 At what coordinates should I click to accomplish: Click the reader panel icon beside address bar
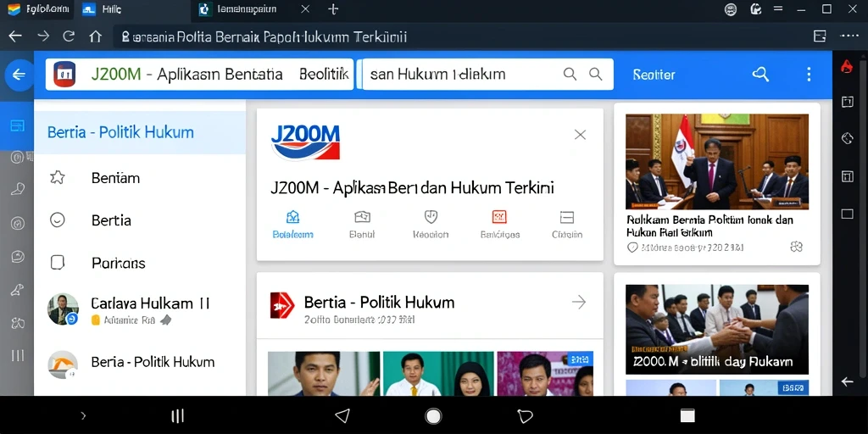point(820,36)
